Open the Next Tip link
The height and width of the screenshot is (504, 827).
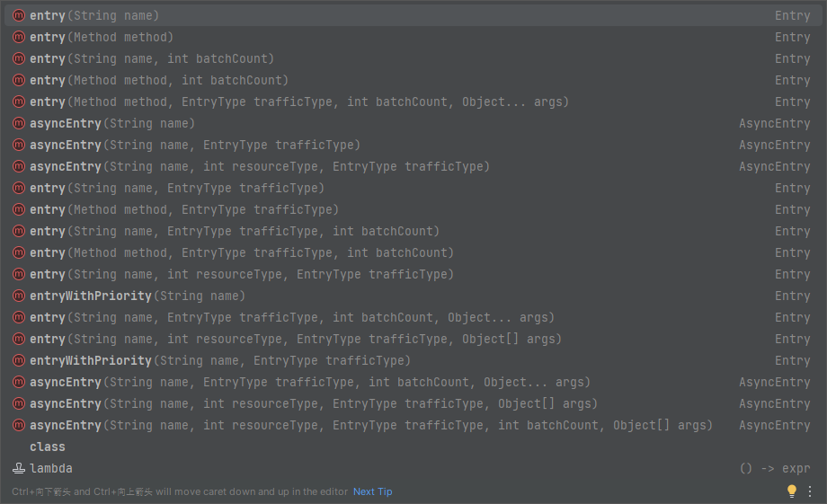(372, 491)
